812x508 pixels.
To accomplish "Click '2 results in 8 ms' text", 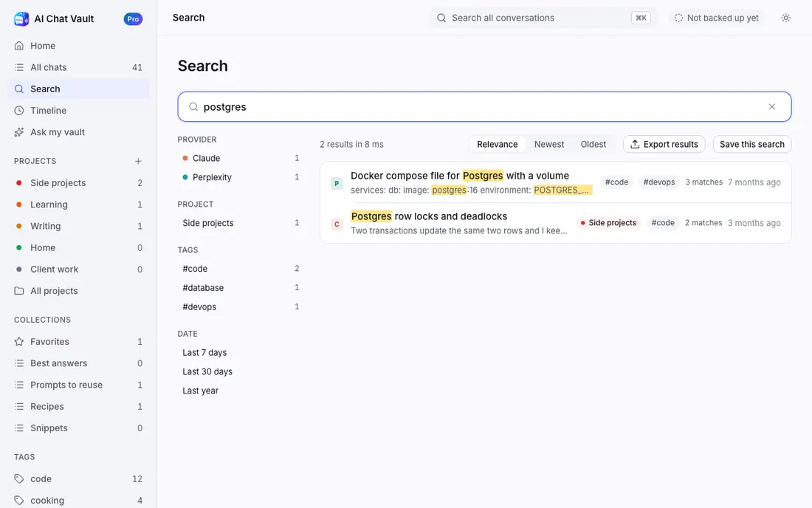I will (351, 145).
